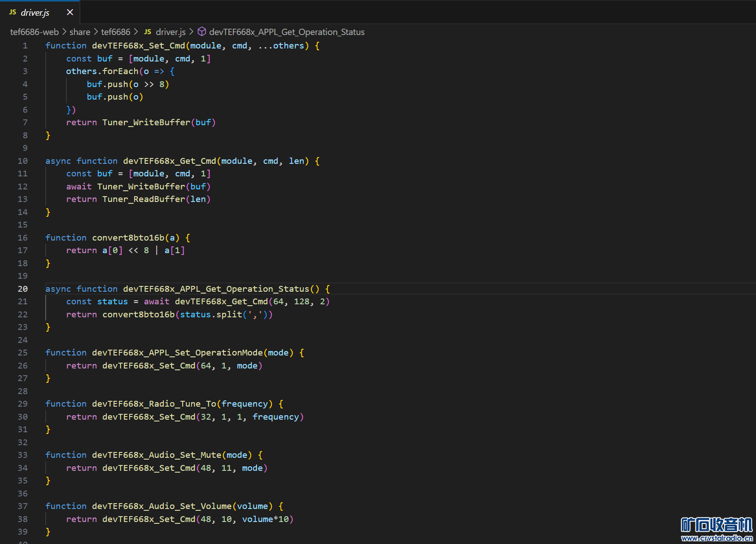Image resolution: width=756 pixels, height=544 pixels.
Task: Click 'Tuner_WriteBuffer(buf)' on line 7
Action: click(159, 123)
